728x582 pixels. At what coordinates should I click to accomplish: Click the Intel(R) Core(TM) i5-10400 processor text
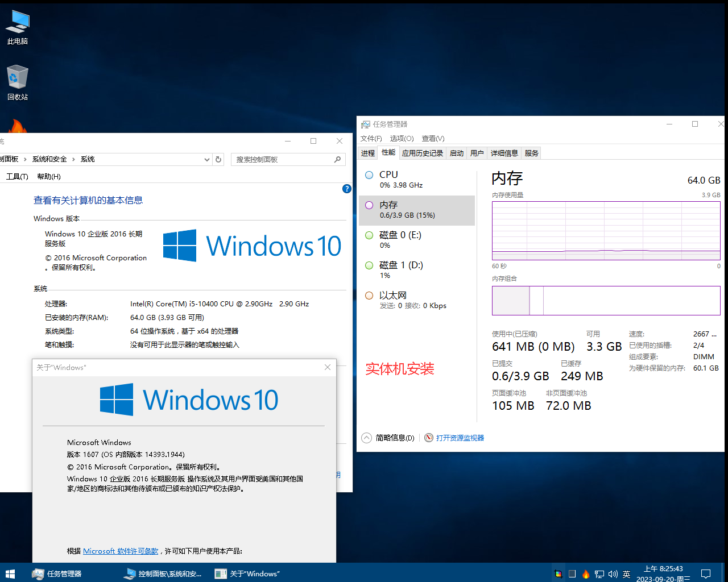coord(220,304)
